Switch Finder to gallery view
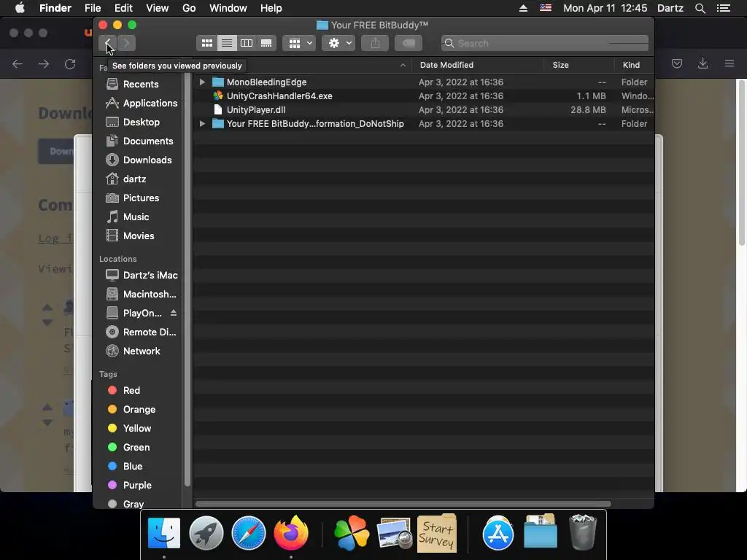This screenshot has width=747, height=560. pos(266,43)
